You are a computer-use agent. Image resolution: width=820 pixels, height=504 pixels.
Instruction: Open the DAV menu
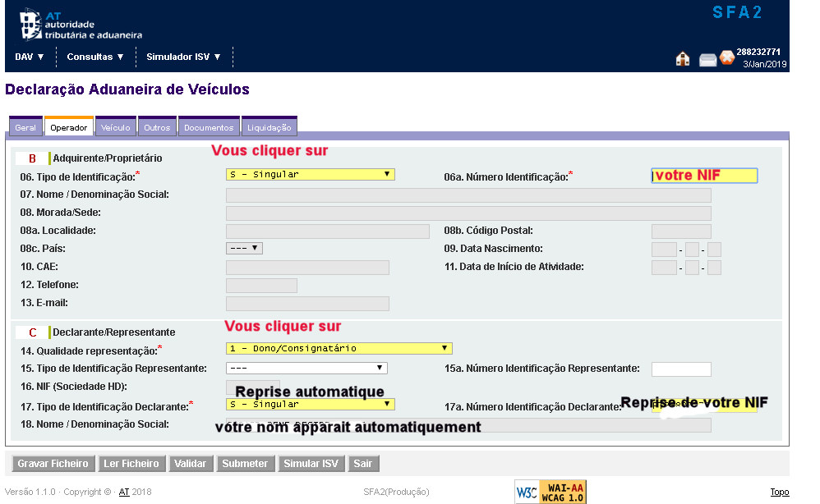coord(30,57)
